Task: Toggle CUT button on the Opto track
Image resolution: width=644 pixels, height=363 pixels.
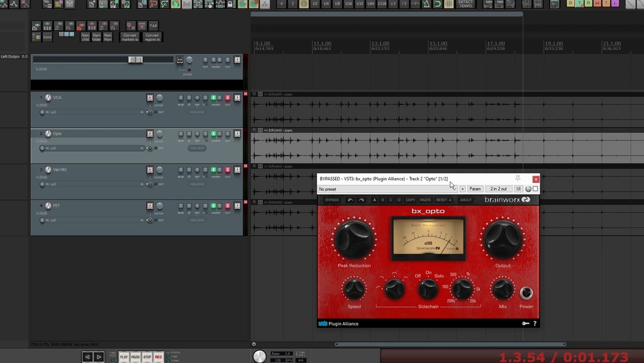Action: tap(228, 134)
